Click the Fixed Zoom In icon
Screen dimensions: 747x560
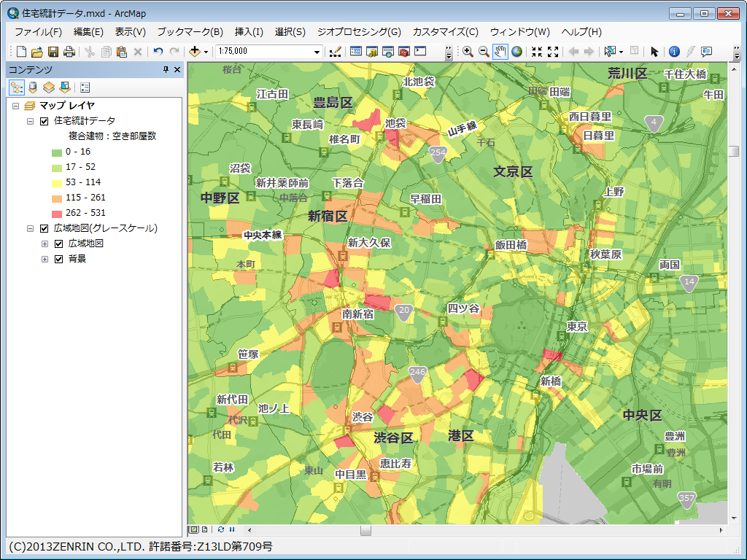pyautogui.click(x=537, y=52)
